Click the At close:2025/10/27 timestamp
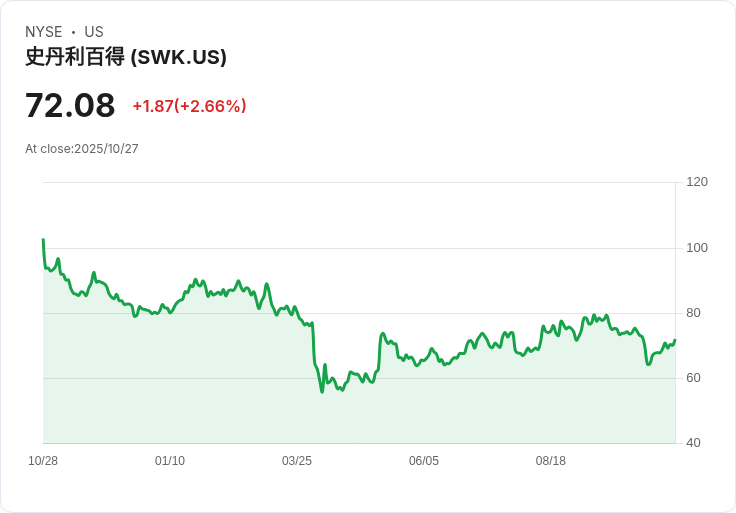 click(x=82, y=149)
